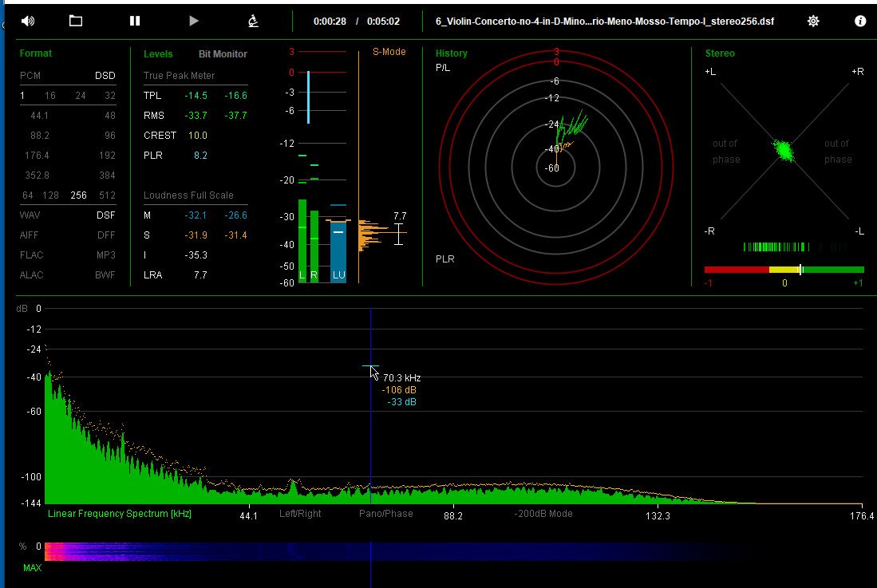
Task: Toggle Pano/Phase spectrum mode
Action: coord(386,514)
